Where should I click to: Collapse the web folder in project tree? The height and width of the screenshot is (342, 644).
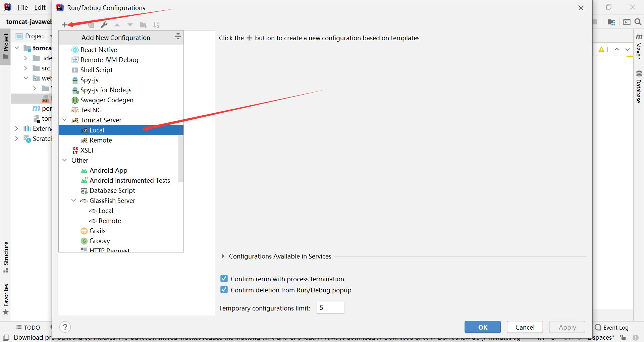(26, 78)
